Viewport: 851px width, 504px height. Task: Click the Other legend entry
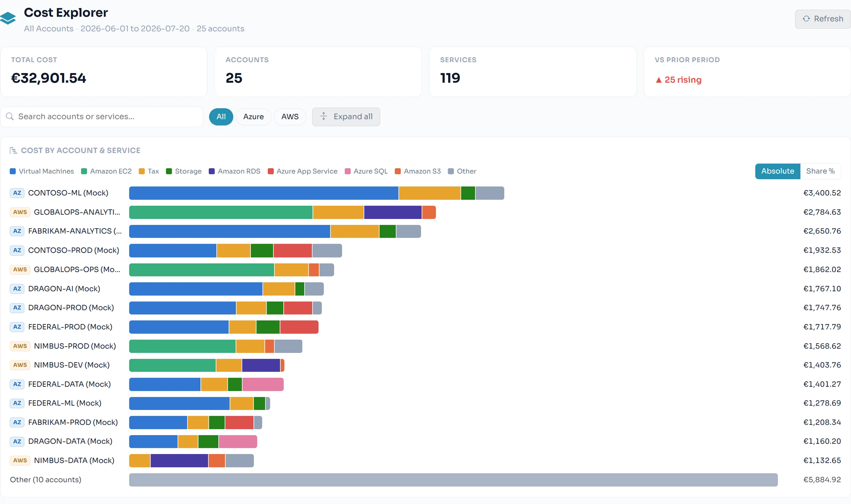pos(462,171)
